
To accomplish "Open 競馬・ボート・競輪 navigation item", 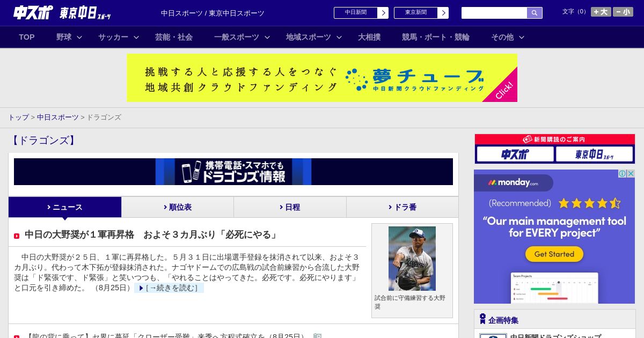I will tap(436, 37).
